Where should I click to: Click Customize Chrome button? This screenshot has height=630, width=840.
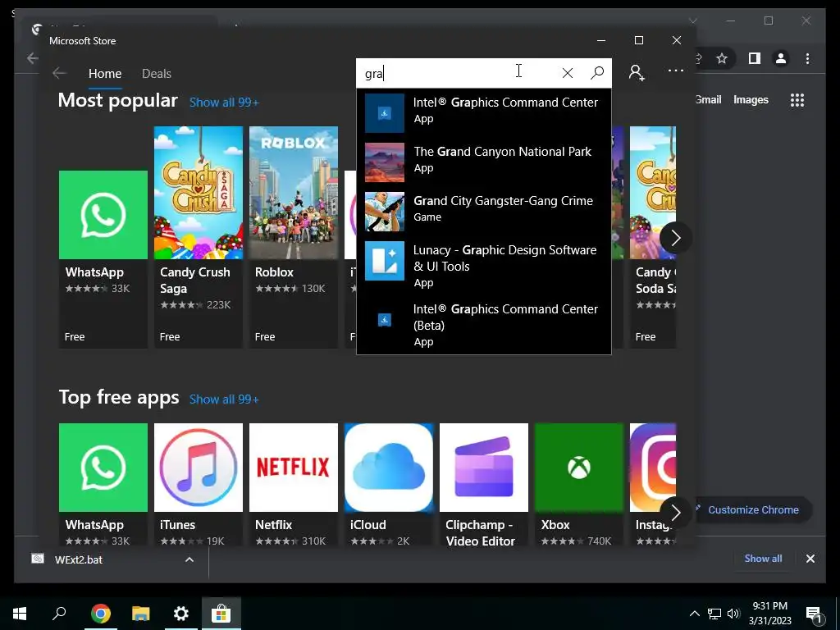coord(753,509)
